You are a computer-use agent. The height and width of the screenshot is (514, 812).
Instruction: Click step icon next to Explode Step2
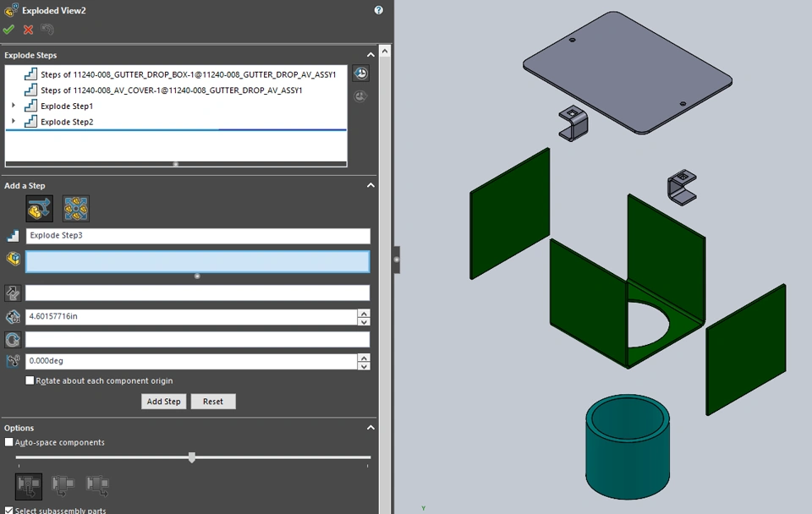[31, 121]
